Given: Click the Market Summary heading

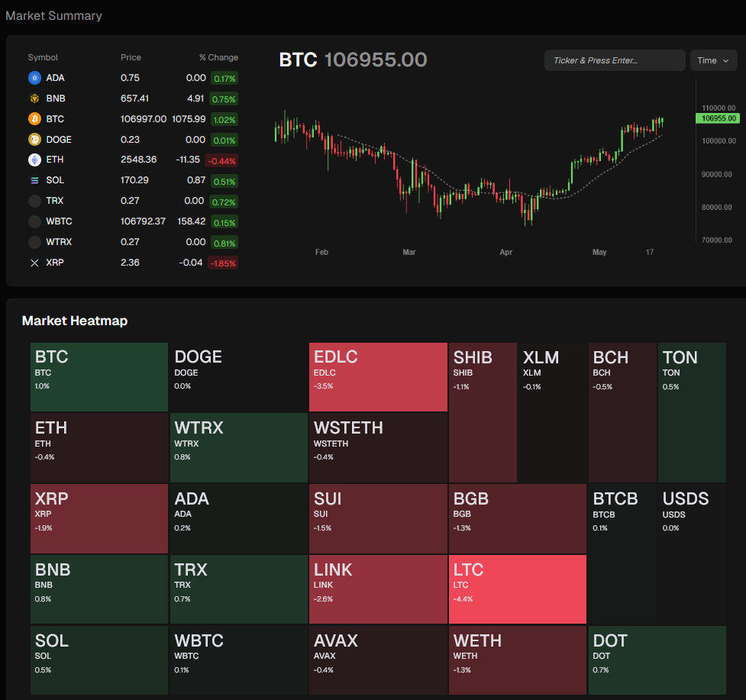Looking at the screenshot, I should pos(53,16).
